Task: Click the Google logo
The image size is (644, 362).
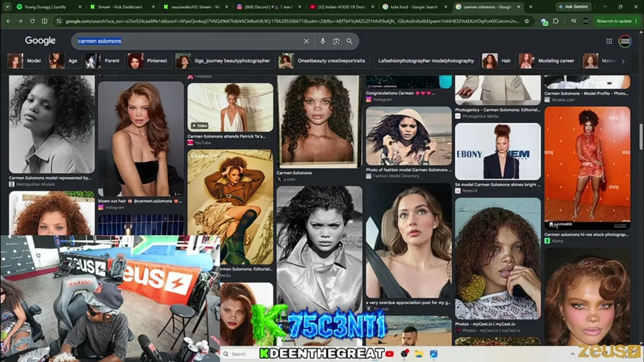Action: (x=40, y=41)
